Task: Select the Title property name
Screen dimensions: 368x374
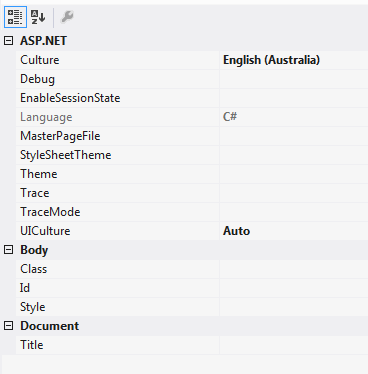Action: 32,345
